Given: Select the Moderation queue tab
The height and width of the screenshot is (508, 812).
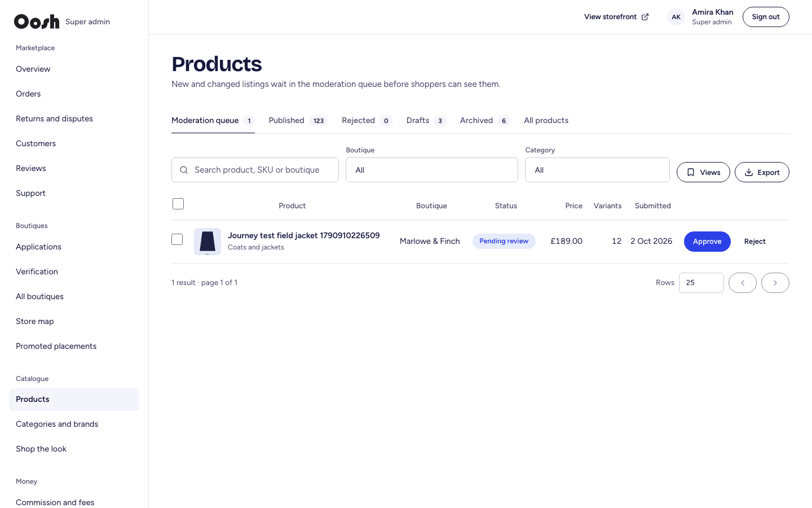Looking at the screenshot, I should click(213, 120).
